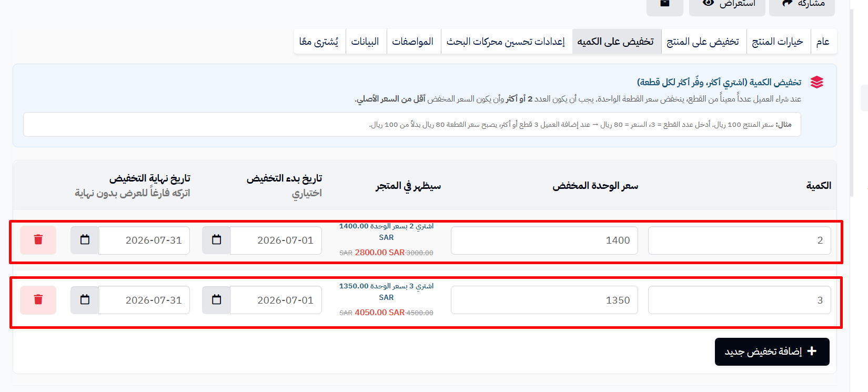
Task: Open the تخفيض على المنتج tab
Action: [x=703, y=42]
